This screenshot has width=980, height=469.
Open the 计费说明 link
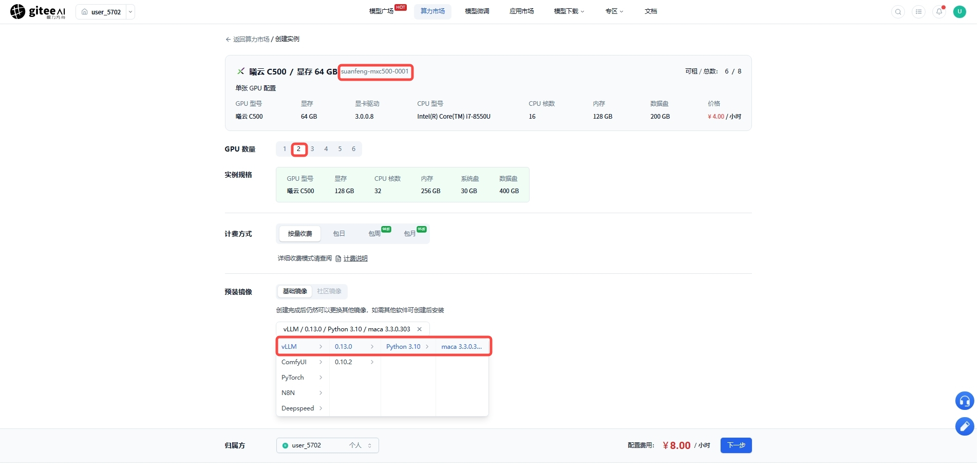[355, 259]
